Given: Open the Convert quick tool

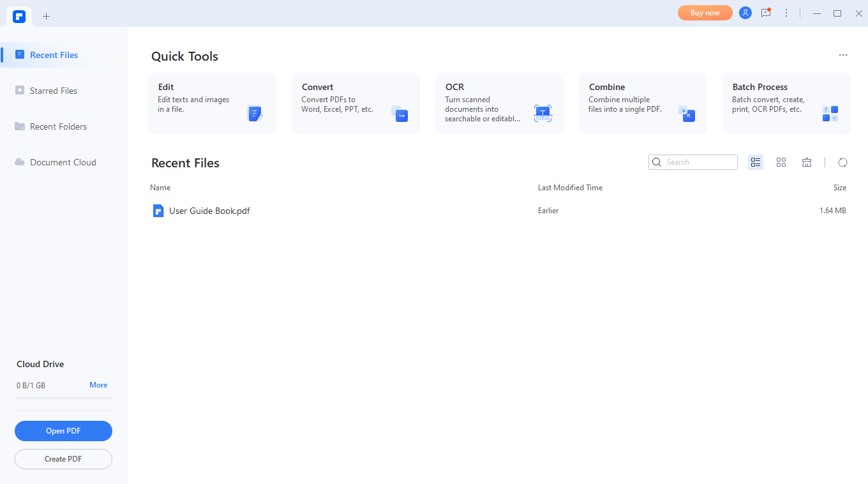Looking at the screenshot, I should point(355,103).
